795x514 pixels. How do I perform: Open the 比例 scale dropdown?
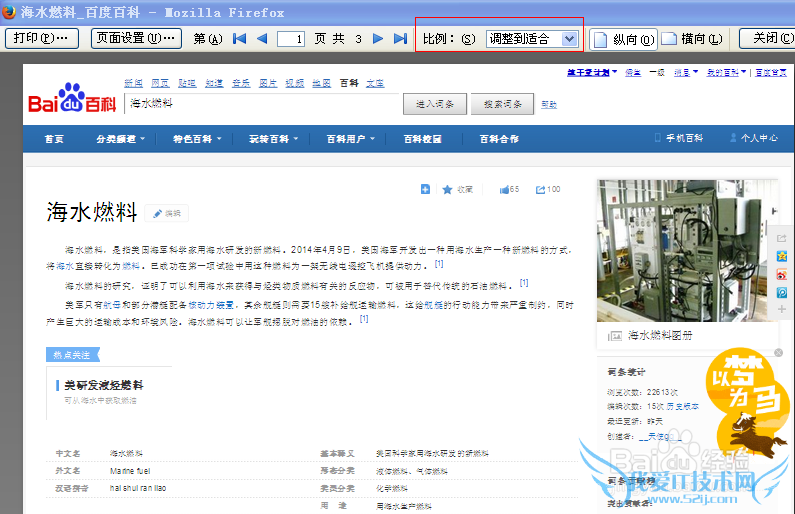(x=532, y=39)
